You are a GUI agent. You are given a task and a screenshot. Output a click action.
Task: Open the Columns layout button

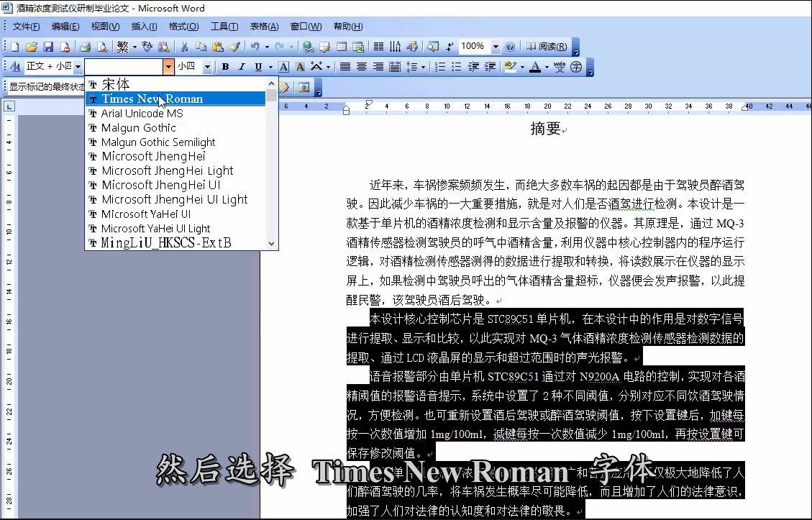(378, 47)
